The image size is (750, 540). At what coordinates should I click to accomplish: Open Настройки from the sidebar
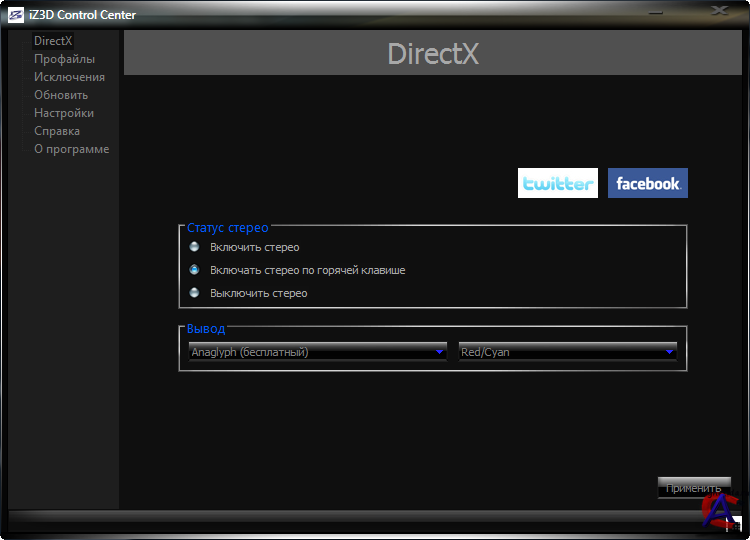coord(64,113)
